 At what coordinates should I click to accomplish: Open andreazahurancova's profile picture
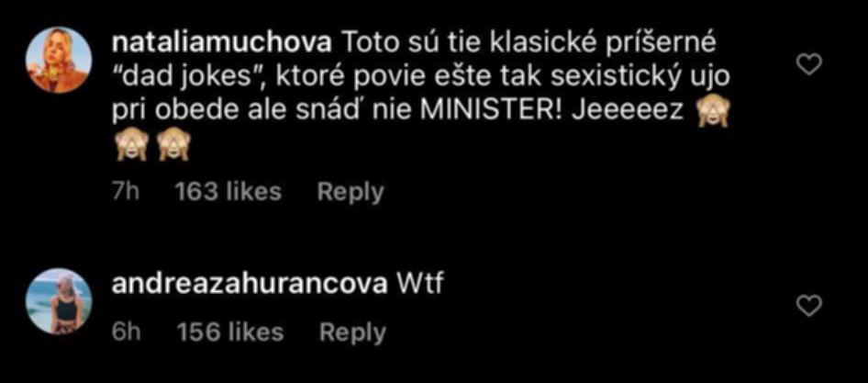click(59, 301)
